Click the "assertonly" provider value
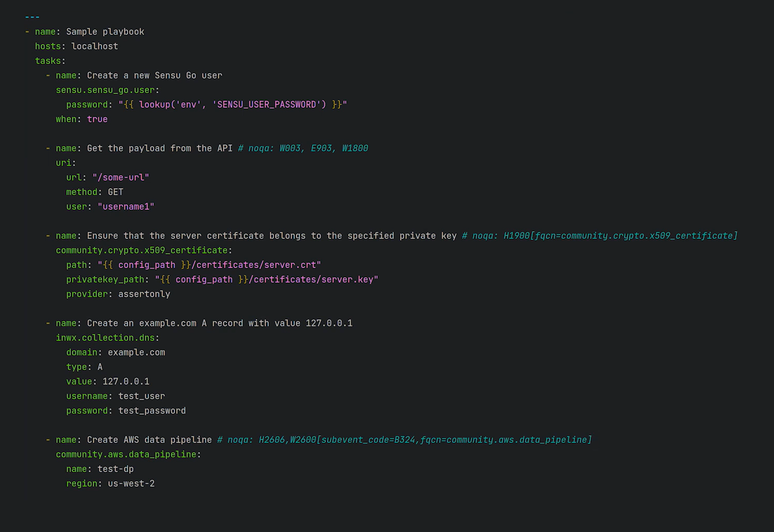The image size is (774, 532). pos(144,294)
